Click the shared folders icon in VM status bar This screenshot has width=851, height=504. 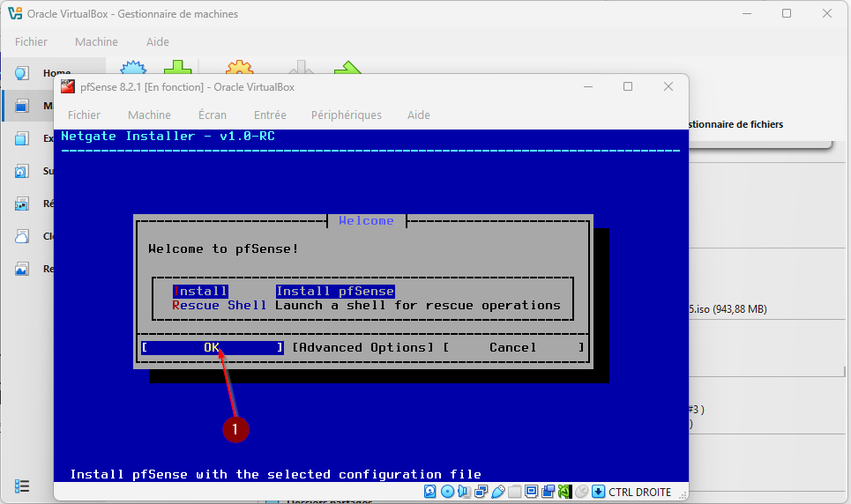click(514, 492)
